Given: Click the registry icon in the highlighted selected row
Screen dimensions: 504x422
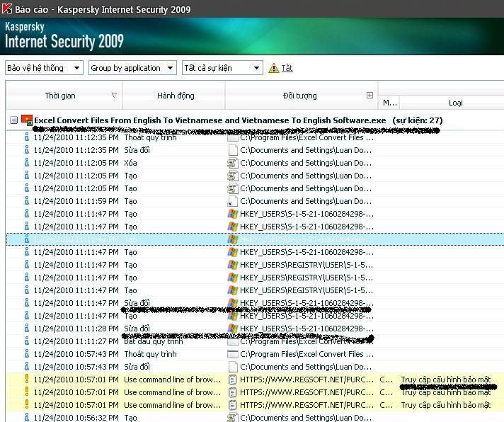Looking at the screenshot, I should [x=233, y=239].
